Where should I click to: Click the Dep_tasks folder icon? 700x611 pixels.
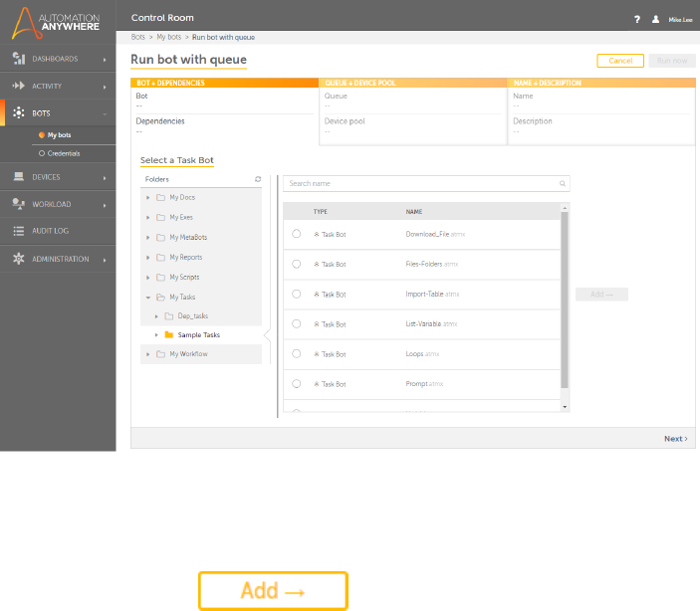(168, 316)
